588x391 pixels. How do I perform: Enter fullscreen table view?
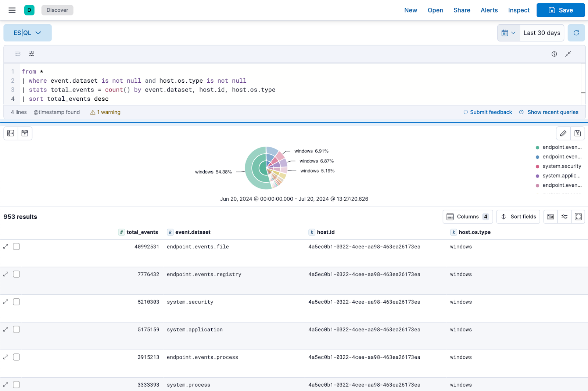(578, 217)
